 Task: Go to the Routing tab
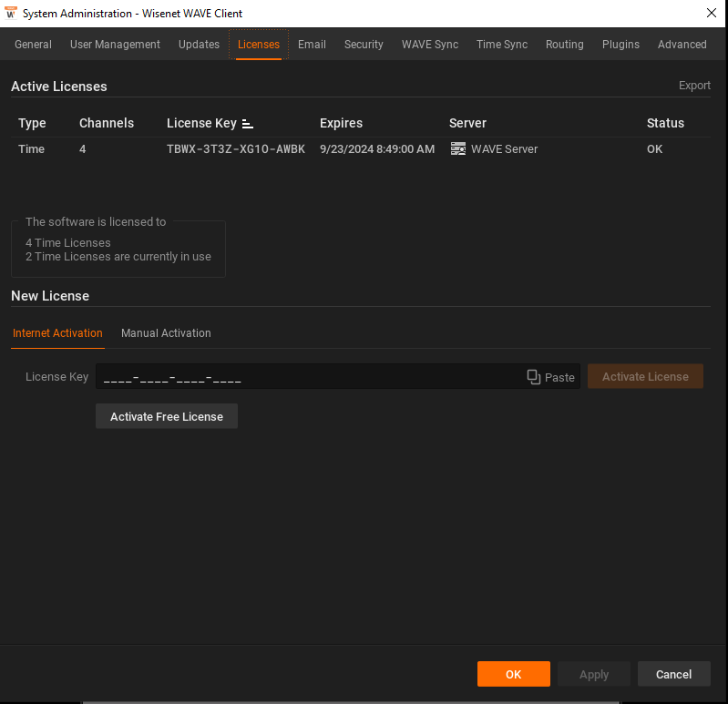(x=565, y=45)
